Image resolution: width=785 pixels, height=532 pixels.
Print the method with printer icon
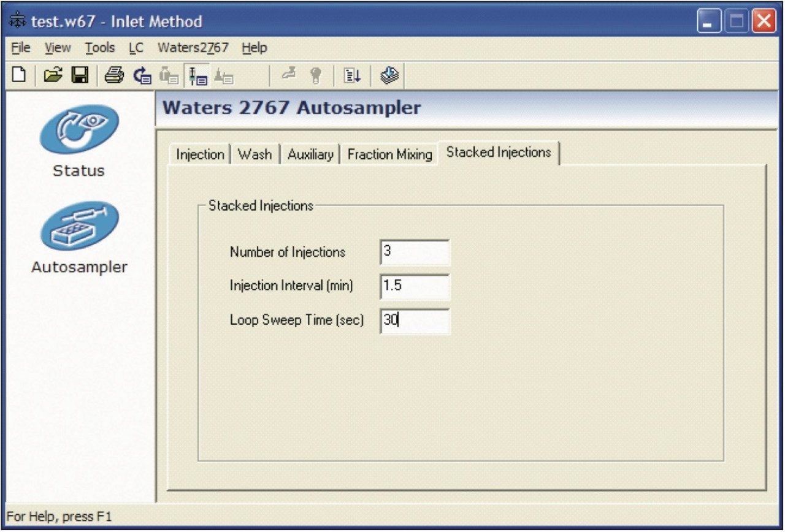click(x=114, y=75)
